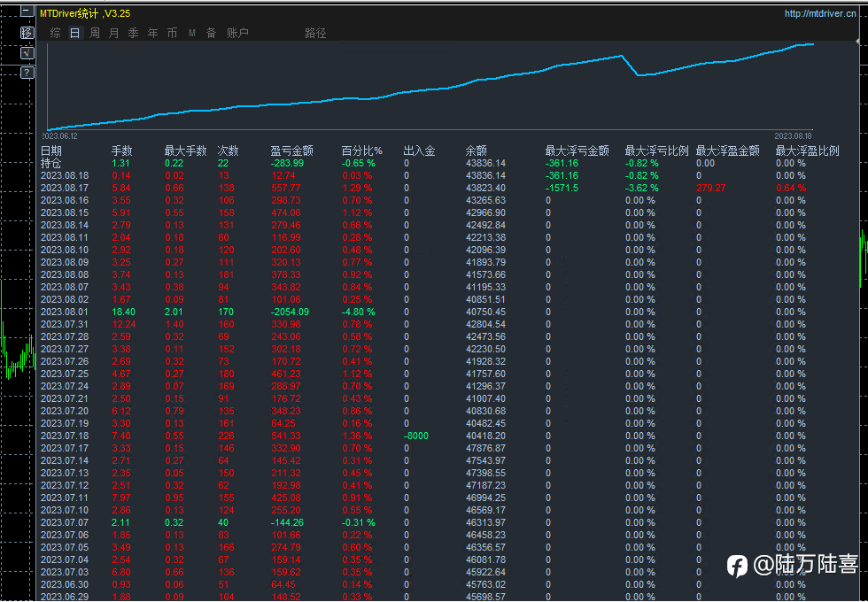Click the equity curve drop point
The width and height of the screenshot is (868, 602).
pyautogui.click(x=638, y=74)
